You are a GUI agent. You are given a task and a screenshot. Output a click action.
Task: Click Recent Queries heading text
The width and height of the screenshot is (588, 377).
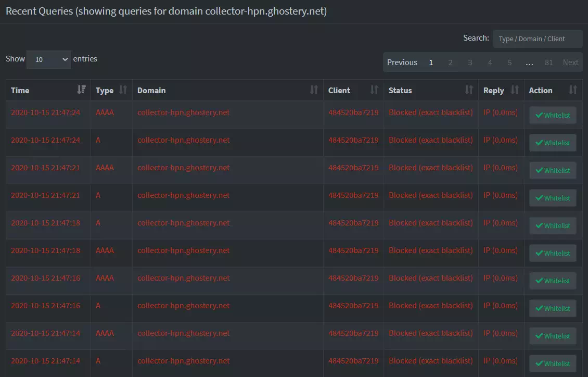(x=166, y=11)
